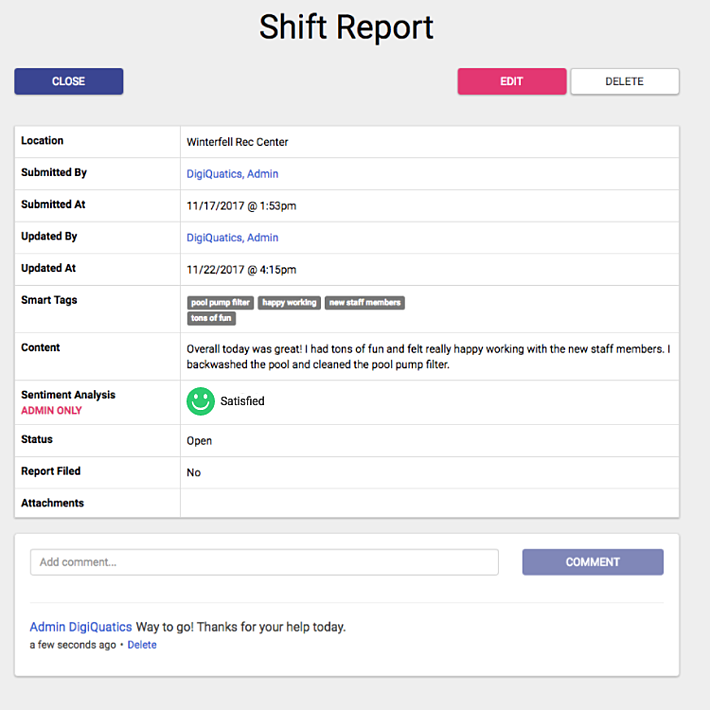Click the Open status value
710x710 pixels.
click(x=199, y=441)
